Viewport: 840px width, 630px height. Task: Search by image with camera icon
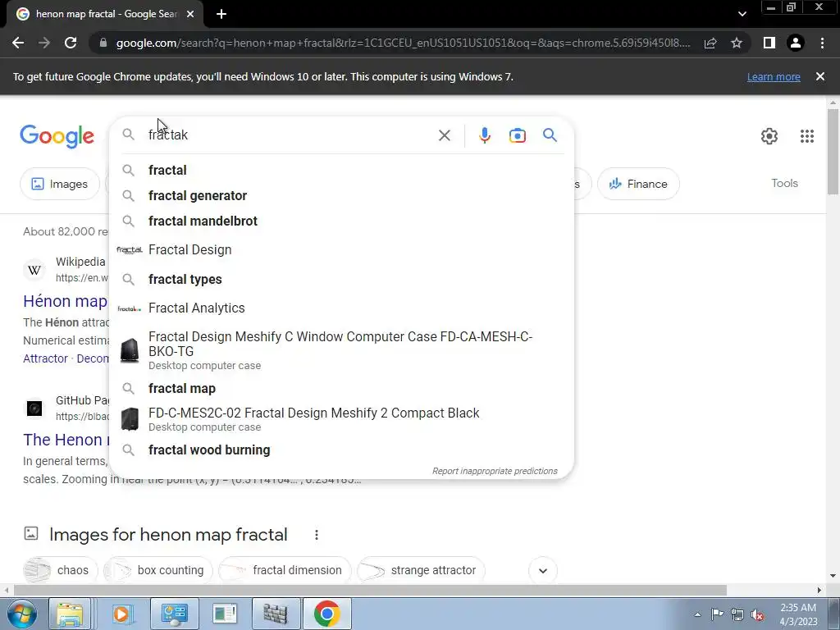point(517,135)
